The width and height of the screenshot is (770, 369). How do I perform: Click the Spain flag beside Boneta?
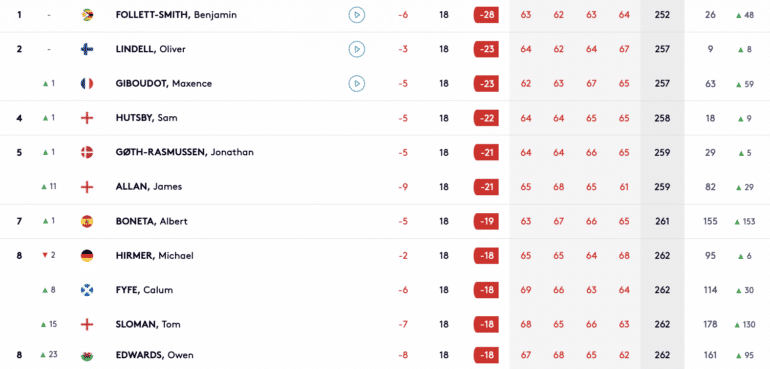pos(87,221)
